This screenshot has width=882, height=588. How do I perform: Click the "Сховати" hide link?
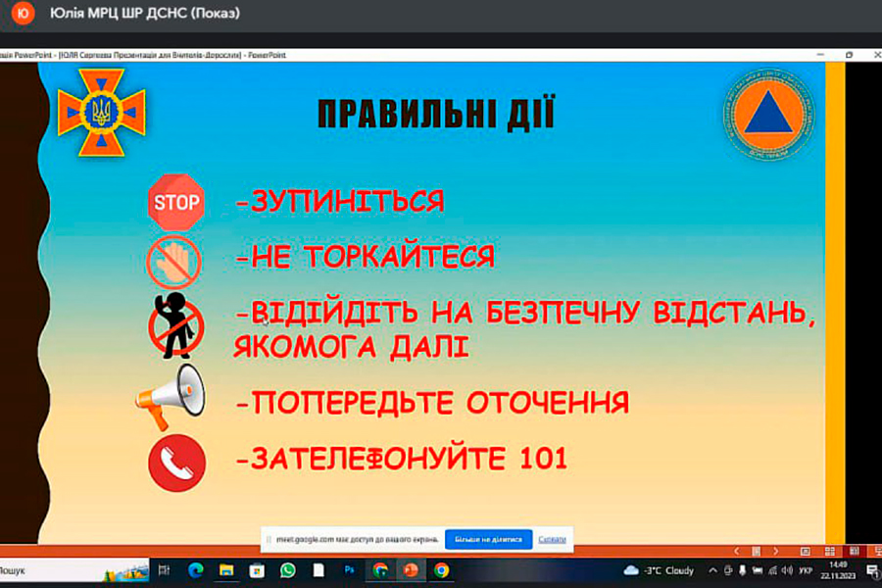pyautogui.click(x=552, y=539)
